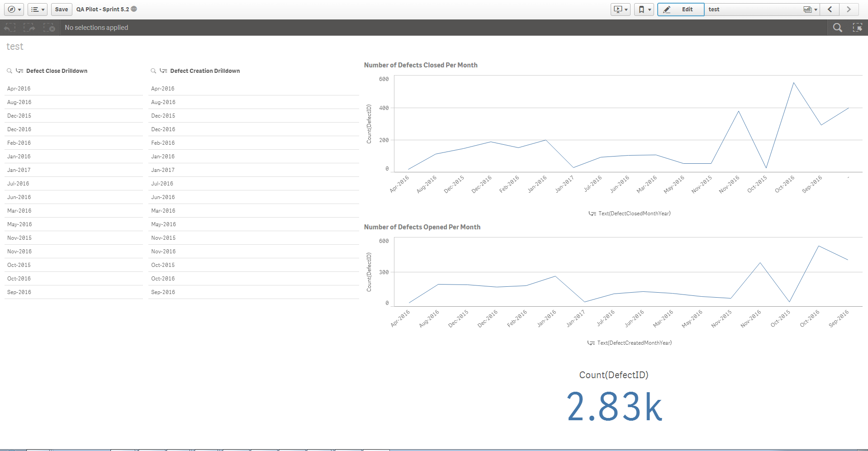Select Jul-2016 in Defect Close Drilldown
This screenshot has width=868, height=451.
[74, 184]
